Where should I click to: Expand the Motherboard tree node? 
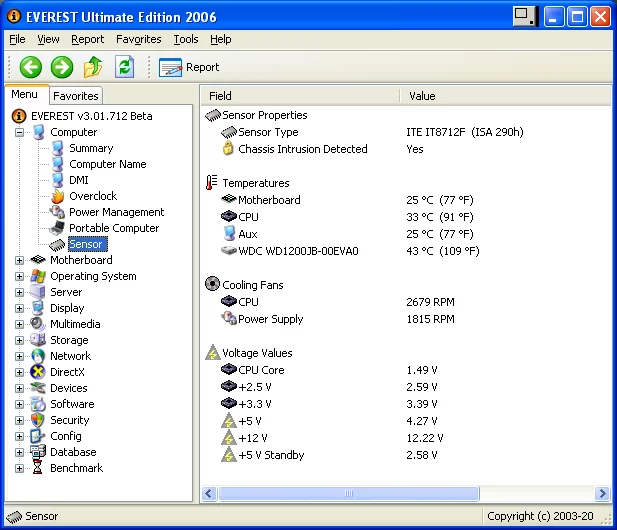[x=19, y=260]
